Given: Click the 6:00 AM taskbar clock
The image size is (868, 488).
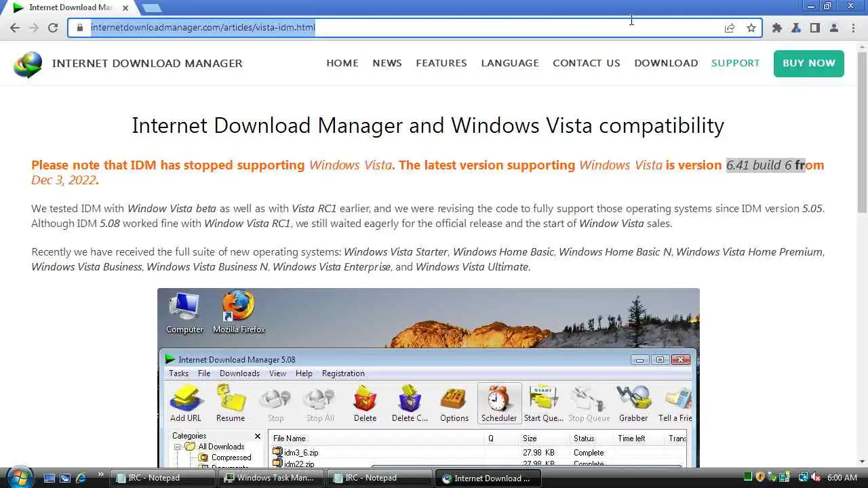Looking at the screenshot, I should pyautogui.click(x=842, y=478).
